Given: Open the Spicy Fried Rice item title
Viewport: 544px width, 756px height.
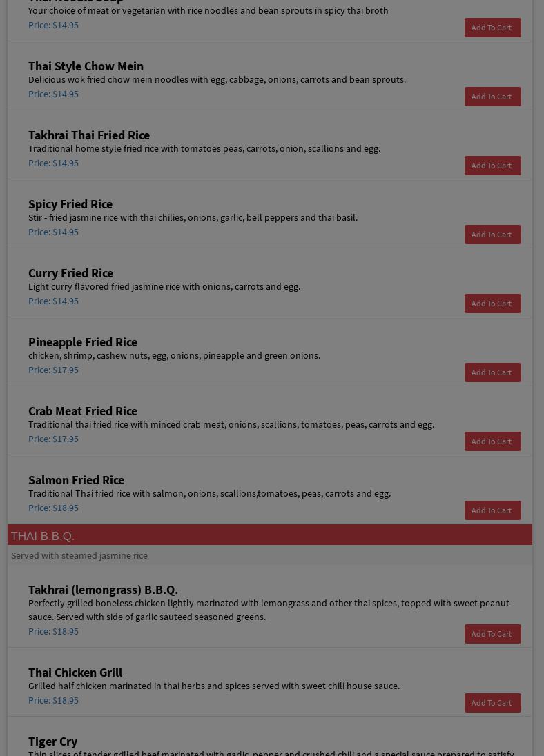Looking at the screenshot, I should pyautogui.click(x=70, y=204).
